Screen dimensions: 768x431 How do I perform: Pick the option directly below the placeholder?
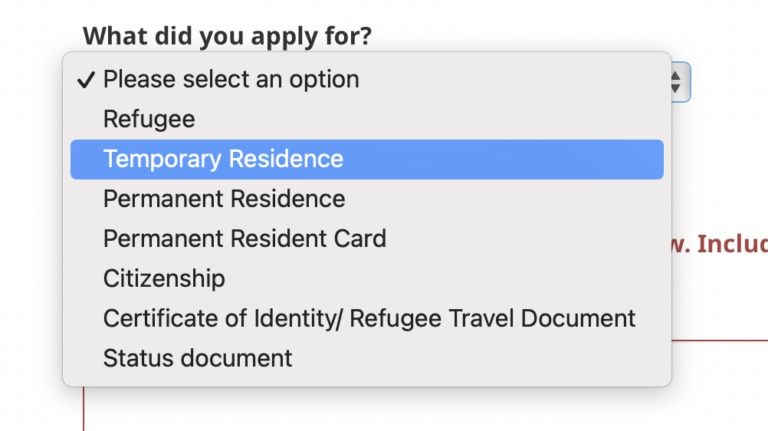[x=149, y=119]
